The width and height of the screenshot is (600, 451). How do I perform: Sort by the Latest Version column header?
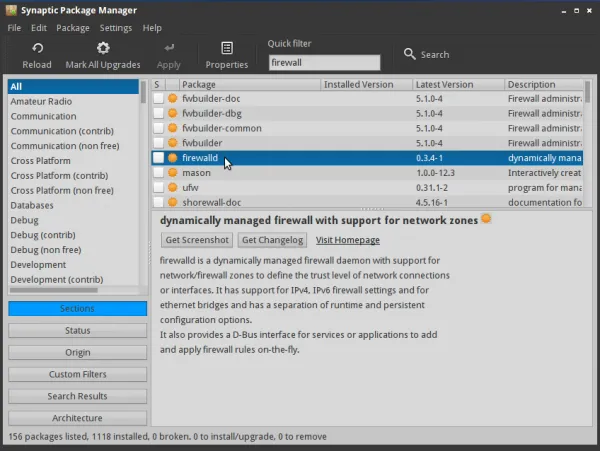[x=457, y=85]
